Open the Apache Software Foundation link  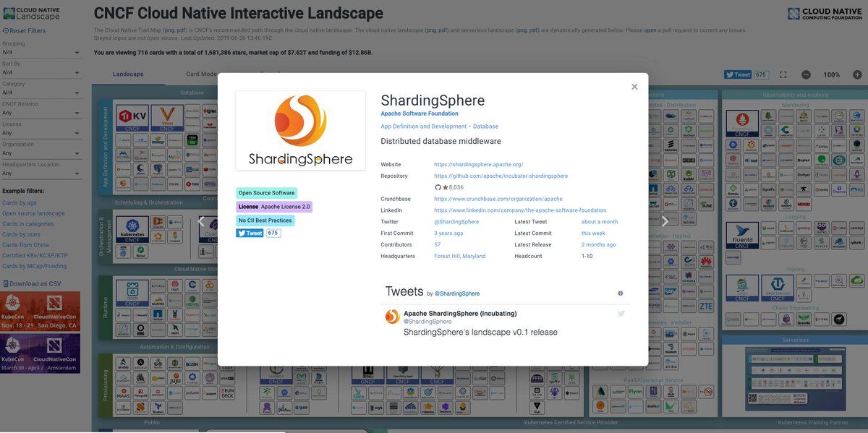(420, 113)
